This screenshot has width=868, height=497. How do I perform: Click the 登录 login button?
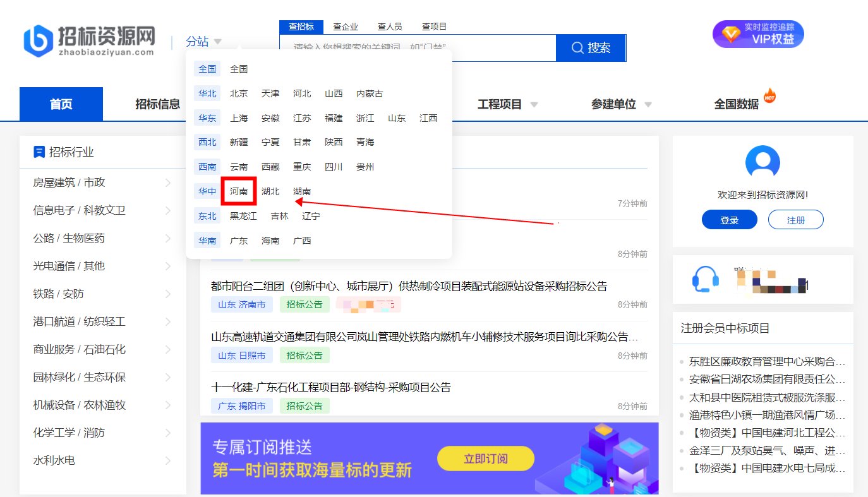click(x=729, y=219)
